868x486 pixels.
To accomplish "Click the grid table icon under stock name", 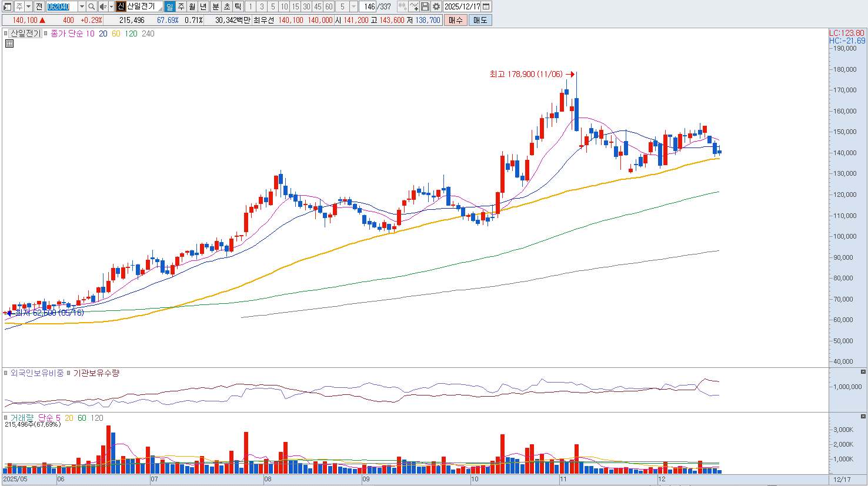I will point(9,43).
